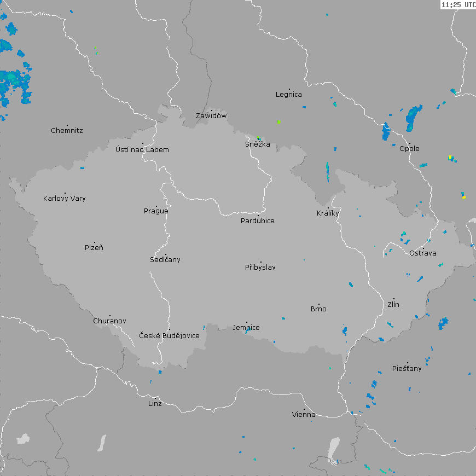Select the Karlovy Vary label

coord(65,199)
